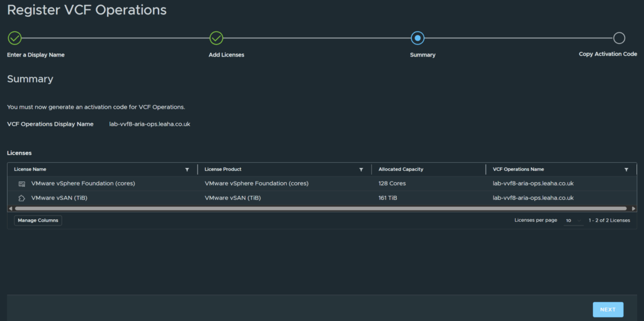Sort by License Product column header

coord(223,169)
